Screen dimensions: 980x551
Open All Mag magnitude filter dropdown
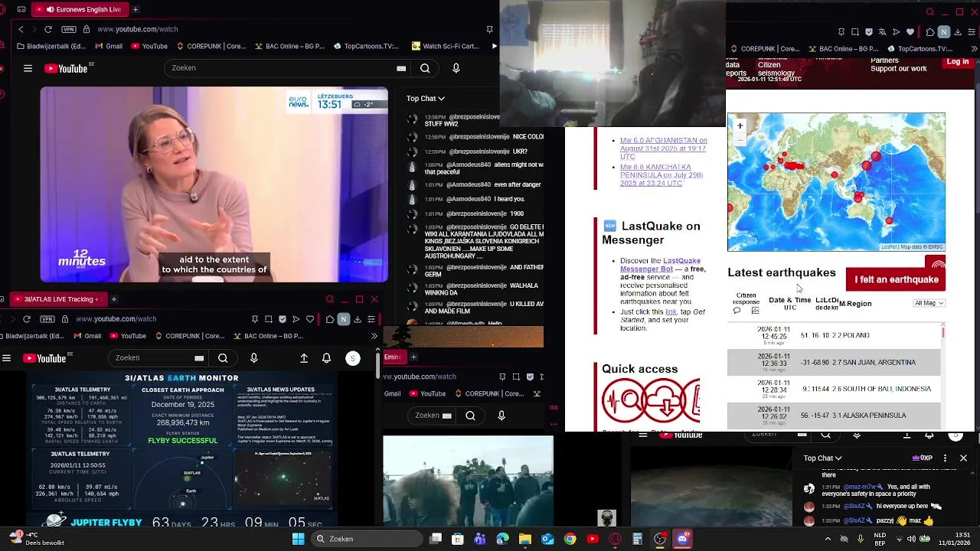tap(929, 303)
